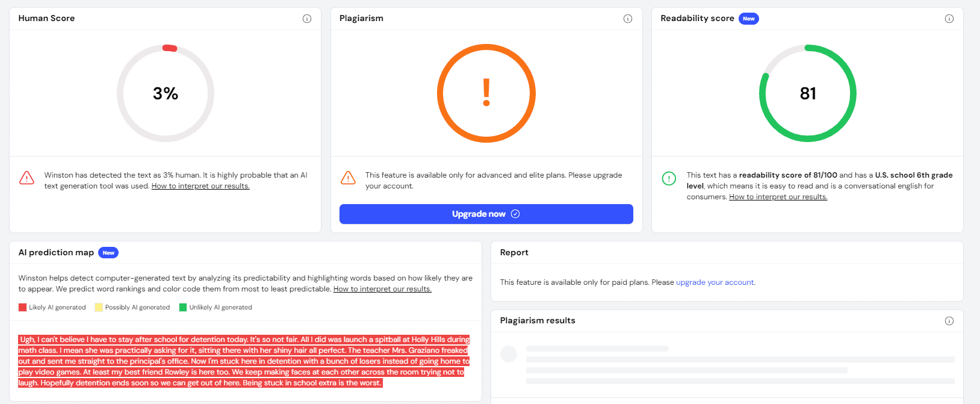The width and height of the screenshot is (980, 404).
Task: Open AI prediction map interpret results link
Action: coord(382,289)
